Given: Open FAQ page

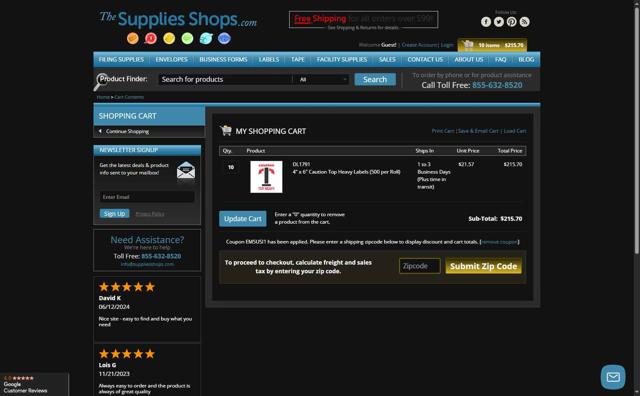Looking at the screenshot, I should click(x=500, y=60).
